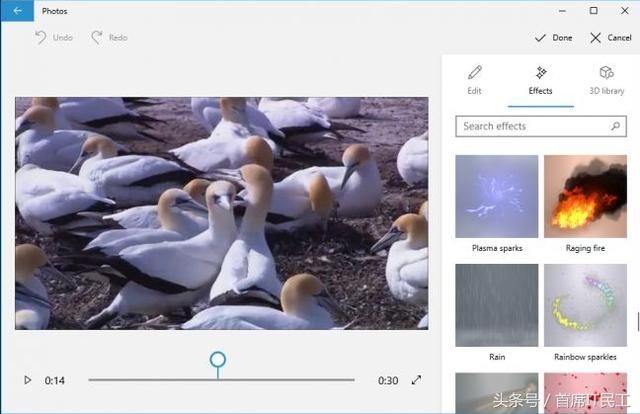The height and width of the screenshot is (414, 640).
Task: Choose the Rain effect thumbnail
Action: (497, 305)
